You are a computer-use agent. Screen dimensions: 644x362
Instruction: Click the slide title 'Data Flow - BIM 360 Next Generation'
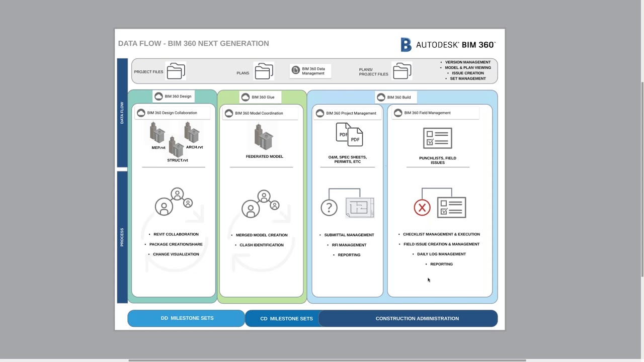coord(193,43)
